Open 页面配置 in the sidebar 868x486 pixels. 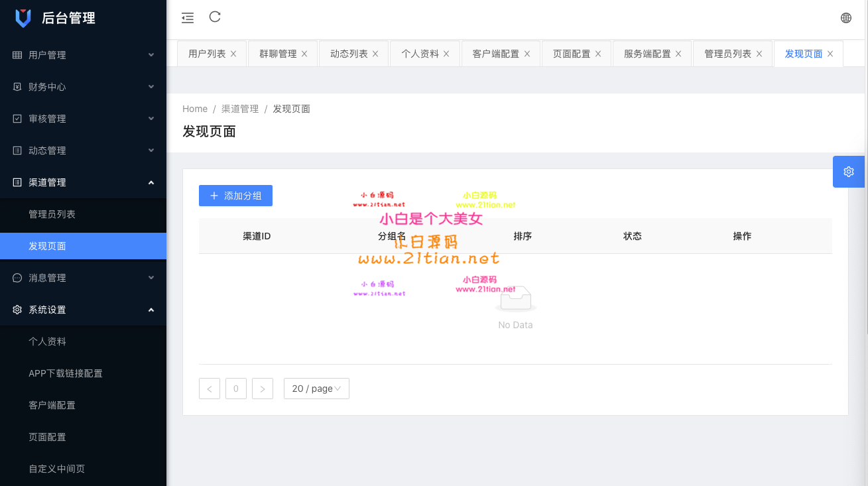click(83, 437)
